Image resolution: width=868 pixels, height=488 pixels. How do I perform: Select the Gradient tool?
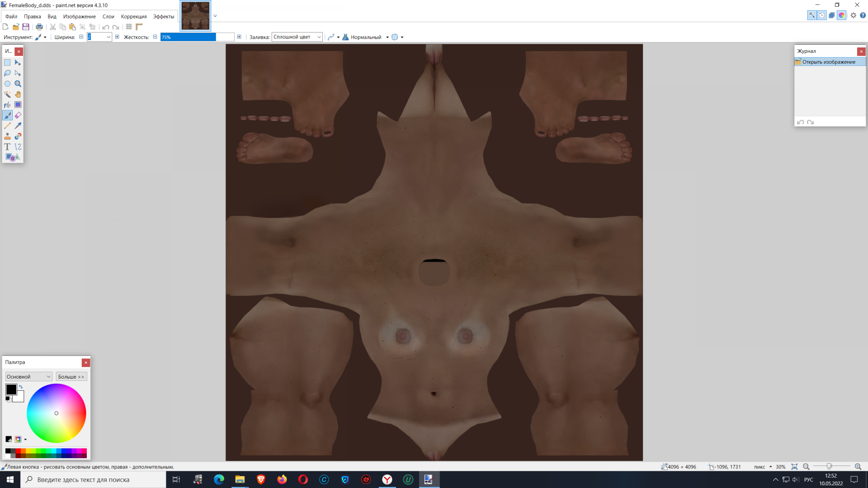pos(18,105)
